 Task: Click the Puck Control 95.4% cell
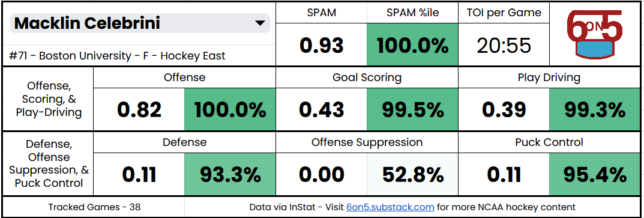pyautogui.click(x=595, y=174)
